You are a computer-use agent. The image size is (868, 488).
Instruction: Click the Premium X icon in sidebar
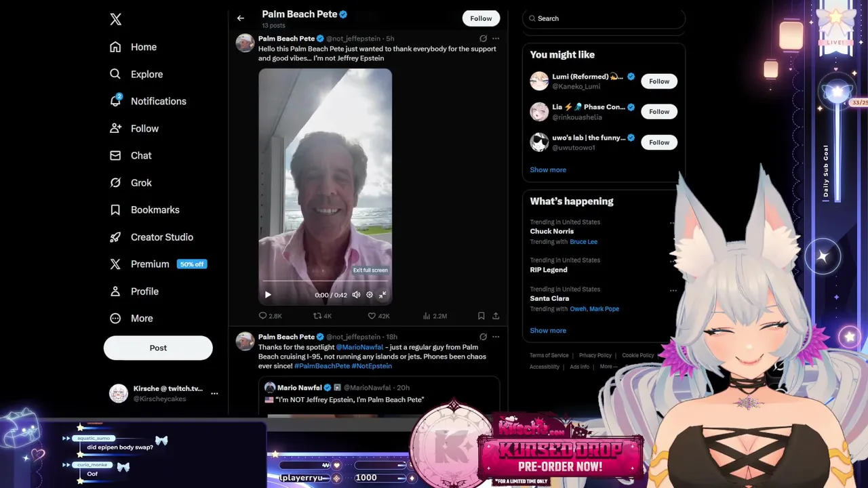tap(115, 264)
